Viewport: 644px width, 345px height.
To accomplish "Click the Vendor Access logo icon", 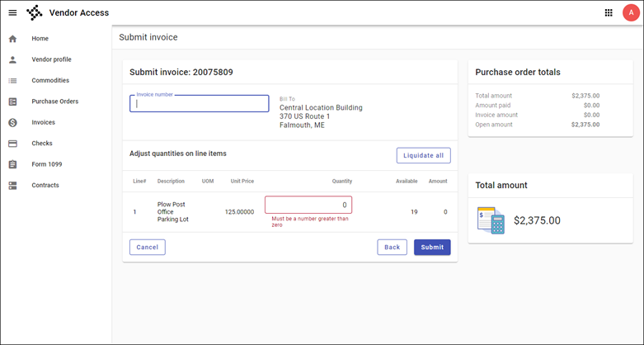I will tap(35, 13).
